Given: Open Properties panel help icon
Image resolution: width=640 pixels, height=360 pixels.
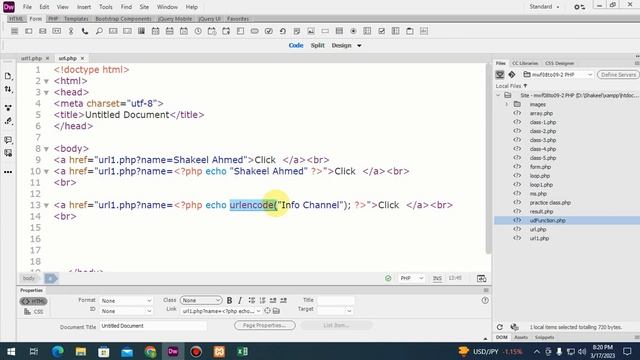Looking at the screenshot, I should (x=485, y=300).
